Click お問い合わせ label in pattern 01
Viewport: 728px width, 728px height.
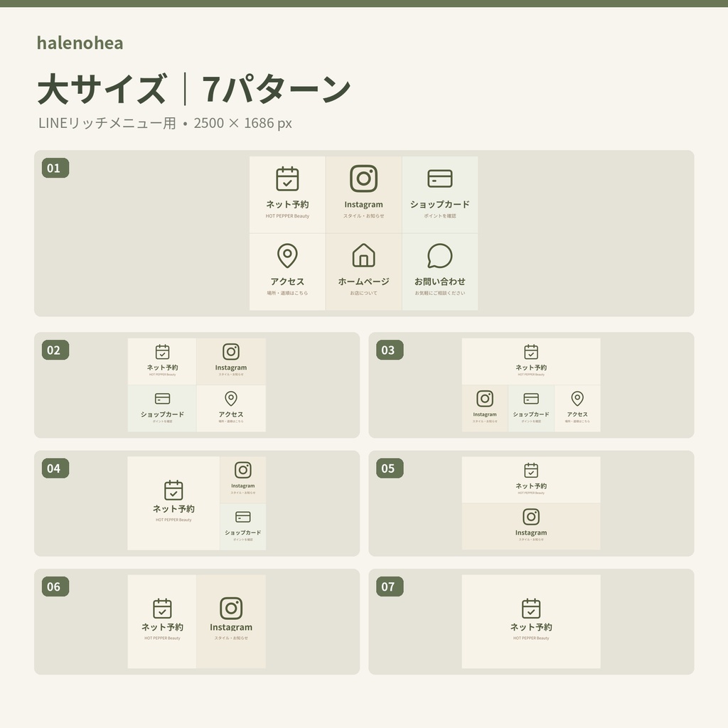click(439, 282)
